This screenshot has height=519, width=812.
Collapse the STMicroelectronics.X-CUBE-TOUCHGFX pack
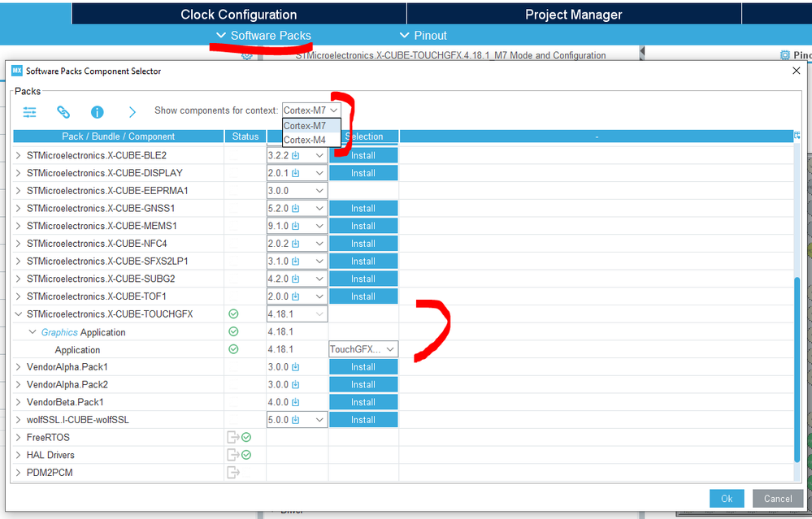click(x=19, y=314)
